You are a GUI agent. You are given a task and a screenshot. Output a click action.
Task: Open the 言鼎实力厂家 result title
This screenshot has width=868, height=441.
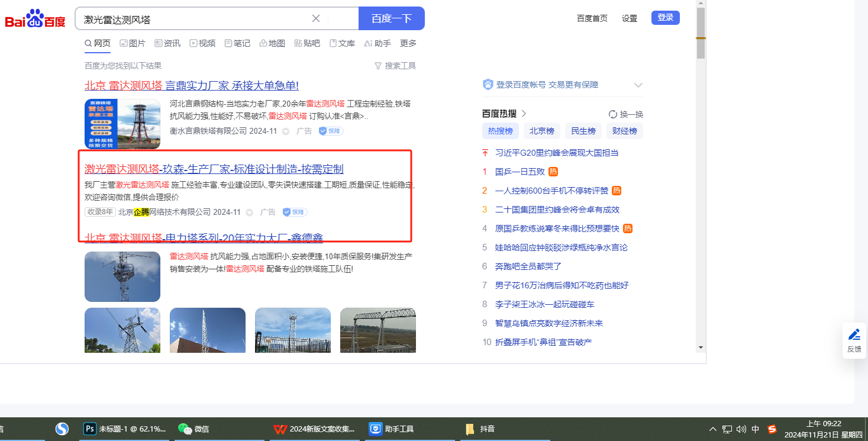[192, 86]
